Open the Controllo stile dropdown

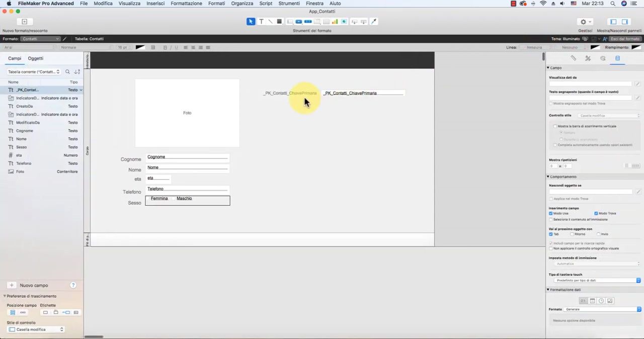[609, 116]
